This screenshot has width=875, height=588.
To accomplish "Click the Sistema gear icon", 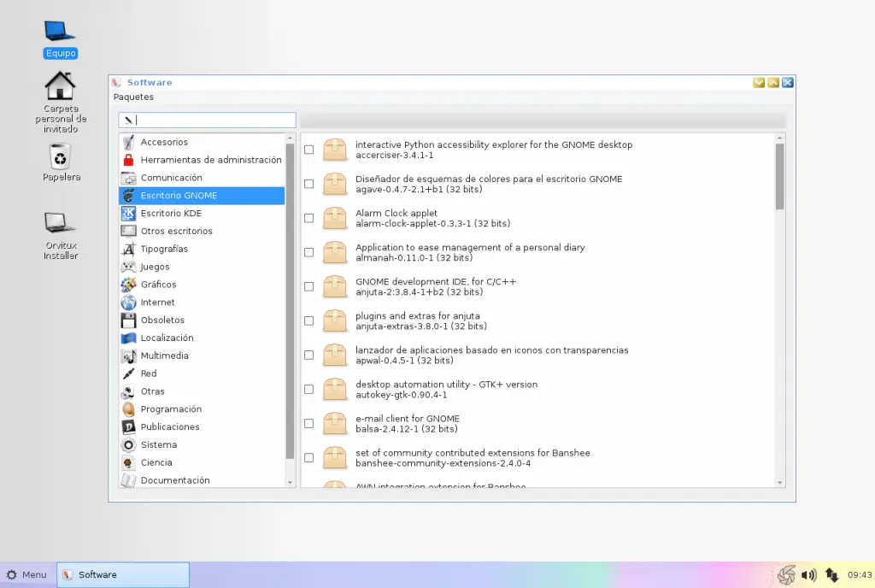I will click(128, 445).
